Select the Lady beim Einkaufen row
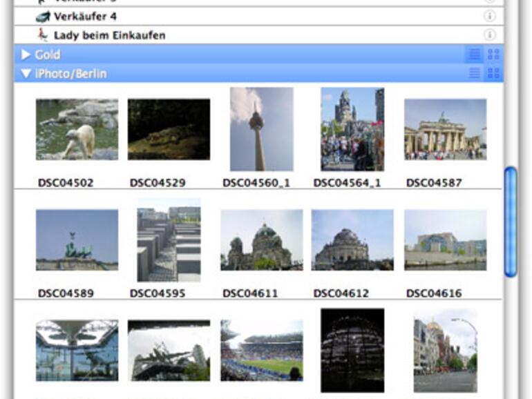This screenshot has width=532, height=399. 259,35
